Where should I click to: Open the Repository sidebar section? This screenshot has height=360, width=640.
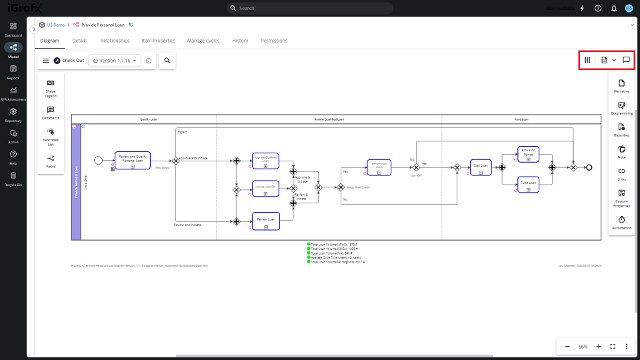pos(13,115)
